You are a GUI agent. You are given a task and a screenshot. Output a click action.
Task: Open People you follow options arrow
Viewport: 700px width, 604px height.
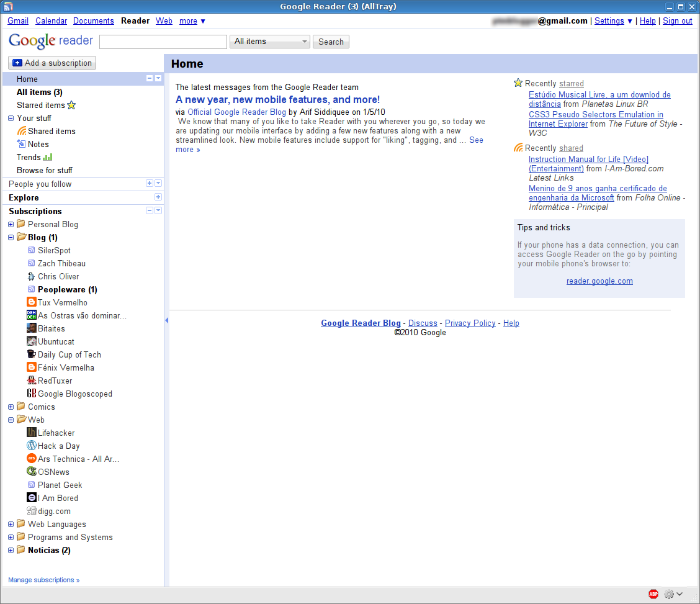pos(158,183)
